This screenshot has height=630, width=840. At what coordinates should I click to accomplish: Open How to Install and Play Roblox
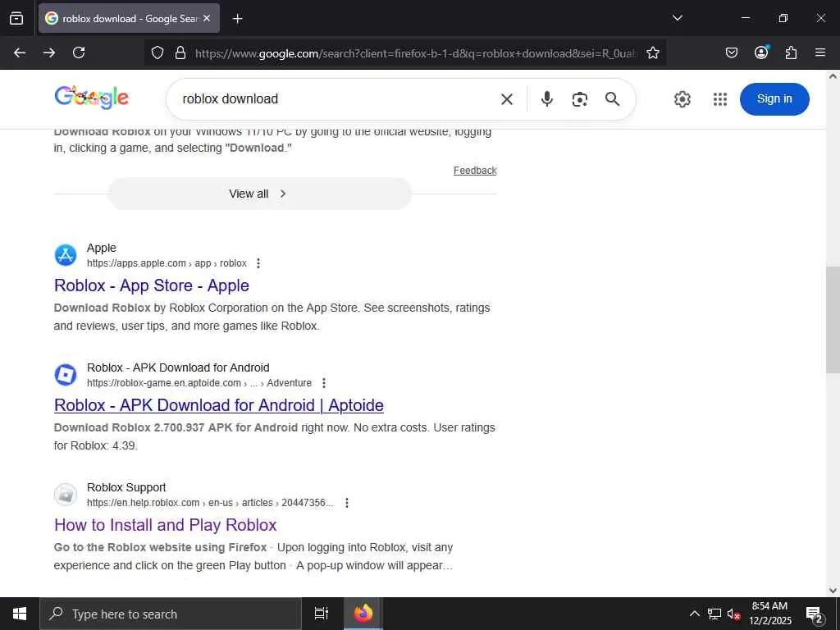click(166, 525)
